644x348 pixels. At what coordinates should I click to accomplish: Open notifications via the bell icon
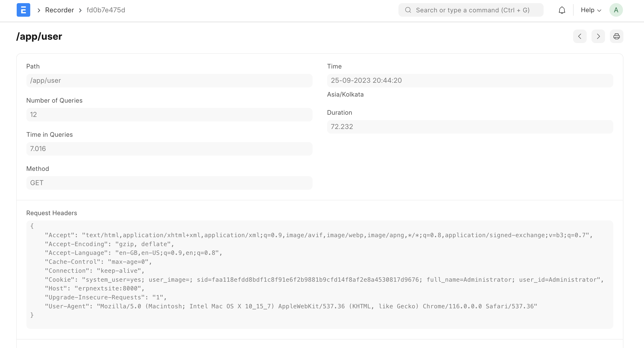coord(562,10)
